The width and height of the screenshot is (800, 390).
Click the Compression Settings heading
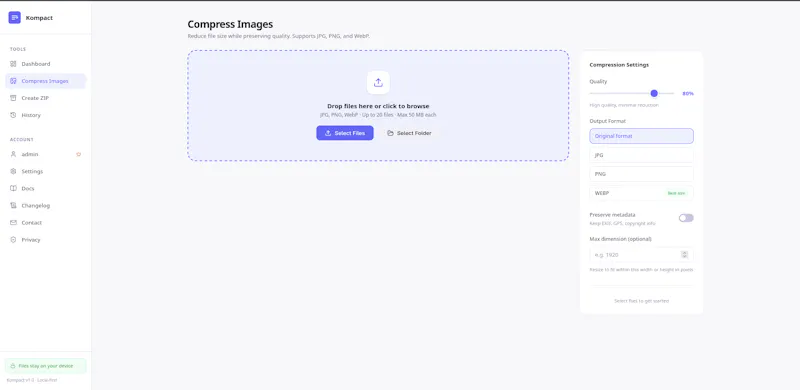(x=619, y=65)
